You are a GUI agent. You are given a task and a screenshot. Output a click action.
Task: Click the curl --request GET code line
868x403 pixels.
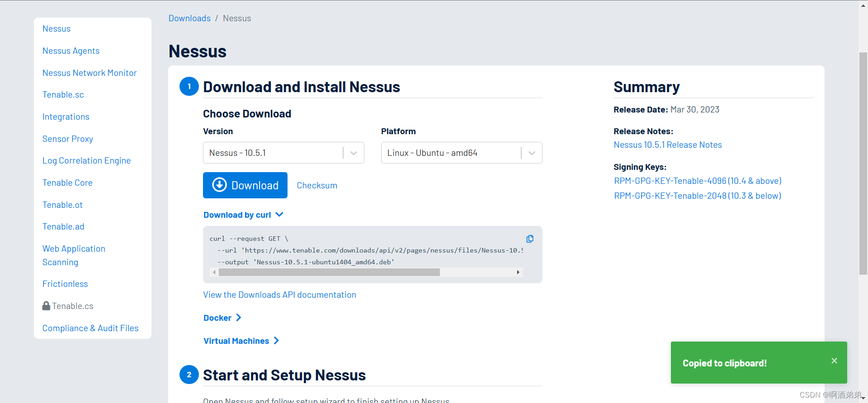tap(249, 239)
